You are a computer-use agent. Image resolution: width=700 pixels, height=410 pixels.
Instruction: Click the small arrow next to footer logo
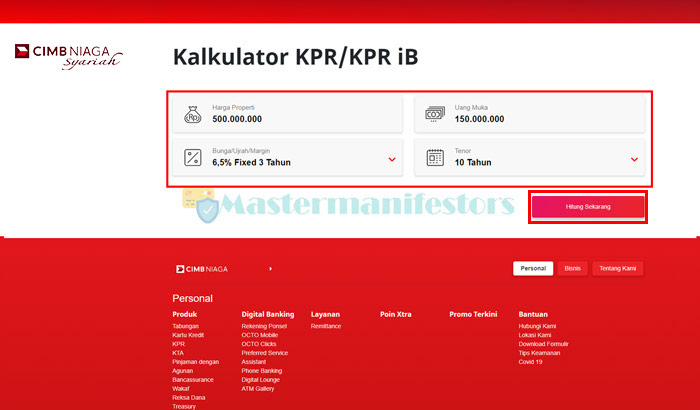click(271, 269)
